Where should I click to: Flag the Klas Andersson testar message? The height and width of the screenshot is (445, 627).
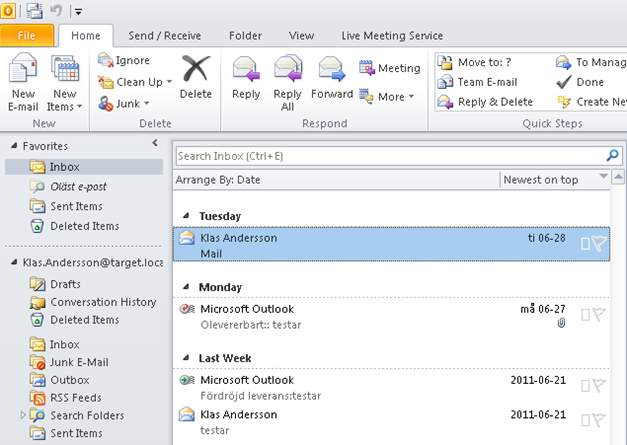[600, 420]
